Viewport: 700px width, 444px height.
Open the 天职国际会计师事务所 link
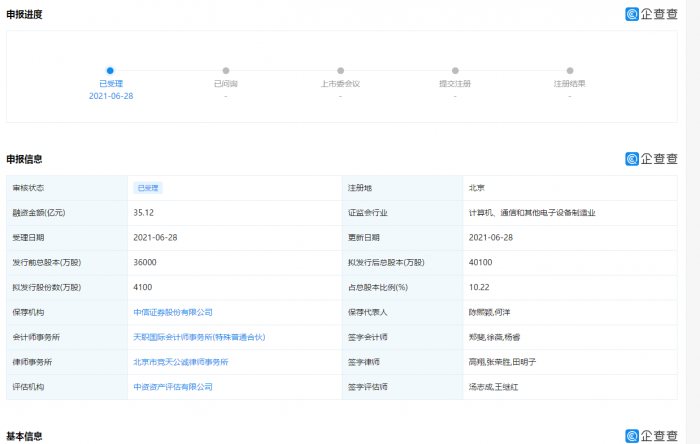pyautogui.click(x=199, y=337)
